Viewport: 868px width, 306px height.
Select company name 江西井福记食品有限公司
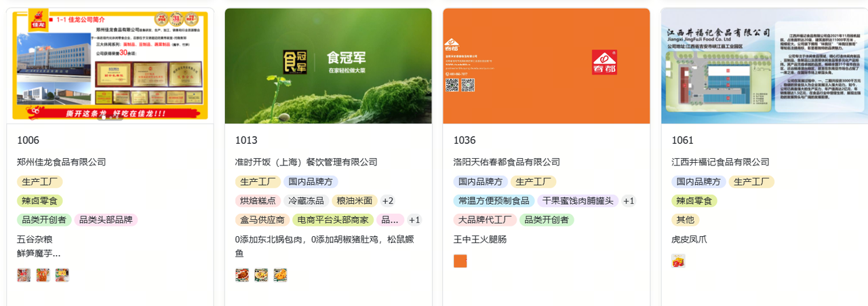click(721, 162)
